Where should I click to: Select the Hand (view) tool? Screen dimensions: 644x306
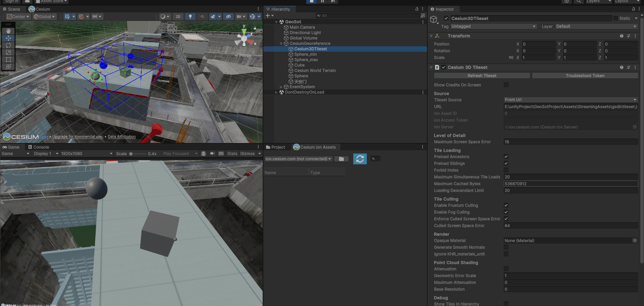coord(8,31)
